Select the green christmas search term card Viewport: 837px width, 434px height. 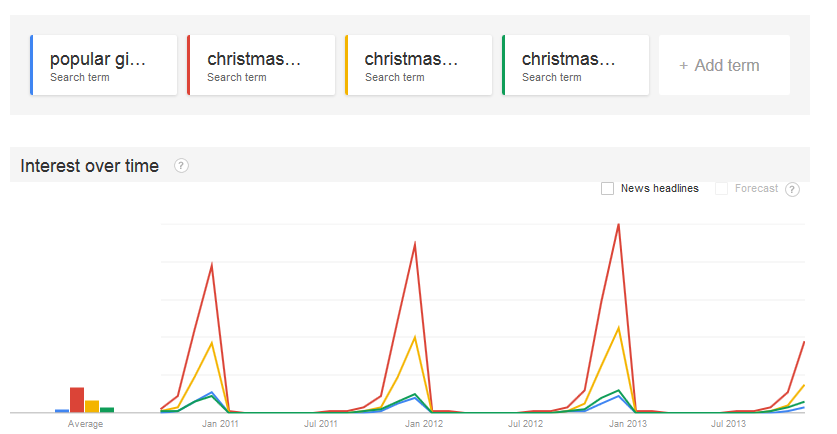575,66
